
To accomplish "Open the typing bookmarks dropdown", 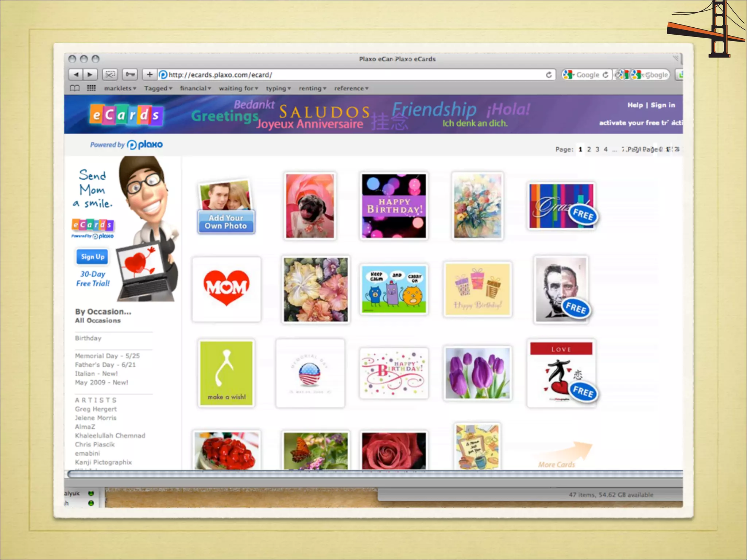I will click(278, 88).
